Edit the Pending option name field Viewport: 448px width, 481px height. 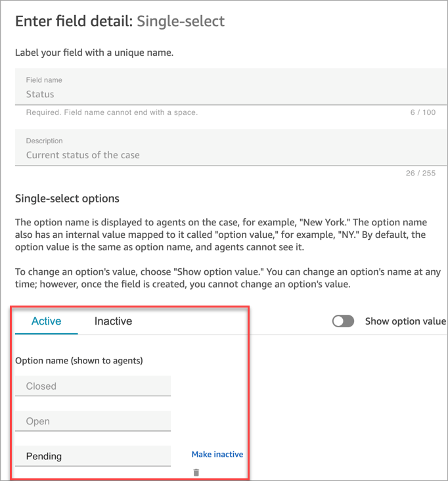click(x=93, y=456)
